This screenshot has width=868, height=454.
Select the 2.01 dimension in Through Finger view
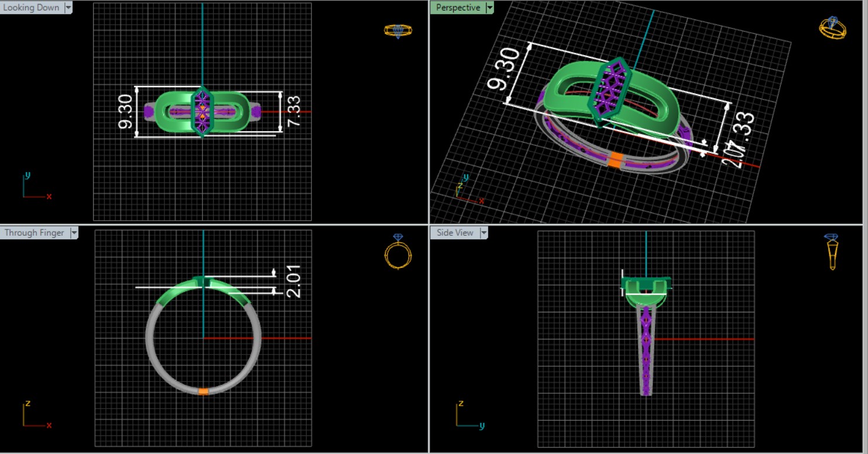coord(295,281)
